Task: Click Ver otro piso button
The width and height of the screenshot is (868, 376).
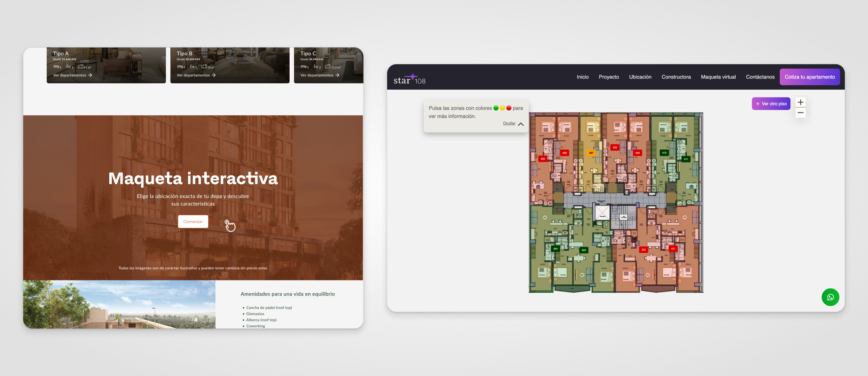Action: [x=771, y=104]
